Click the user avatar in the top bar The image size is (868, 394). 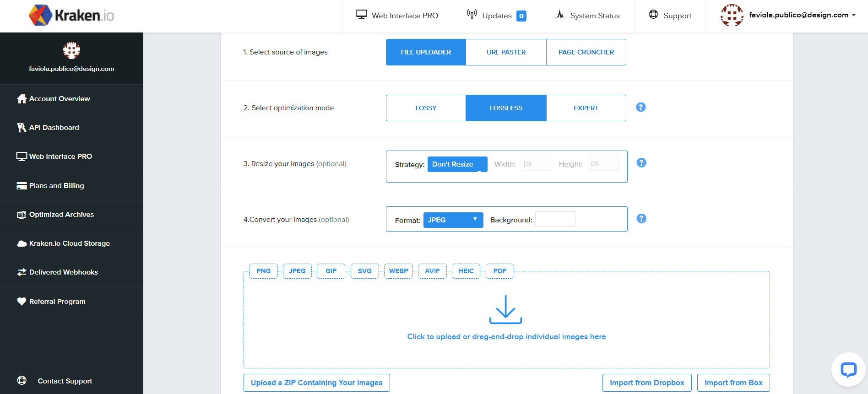[732, 15]
